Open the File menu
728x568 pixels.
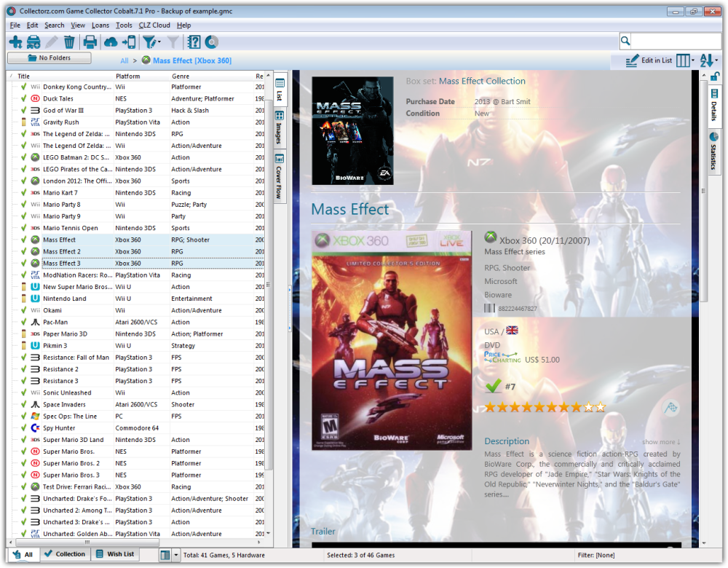(15, 25)
